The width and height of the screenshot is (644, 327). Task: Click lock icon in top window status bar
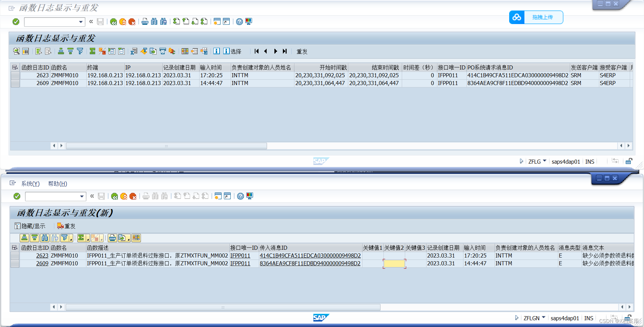tap(629, 161)
